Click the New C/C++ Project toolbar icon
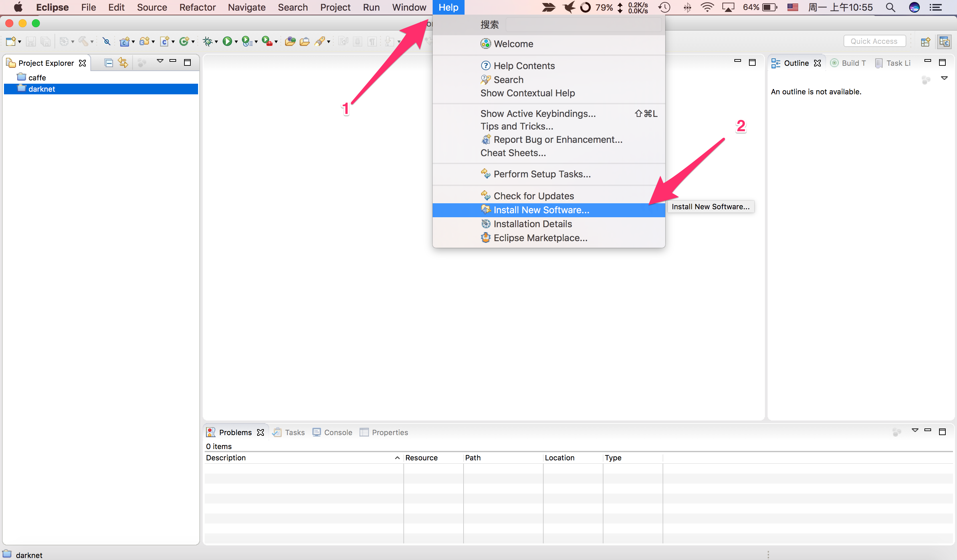 124,42
